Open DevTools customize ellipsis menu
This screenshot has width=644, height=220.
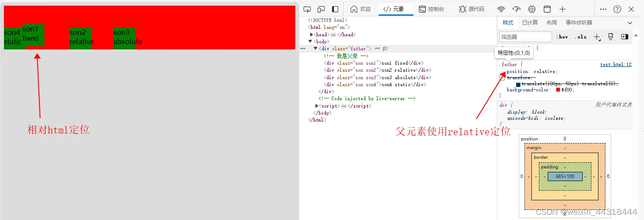click(603, 9)
